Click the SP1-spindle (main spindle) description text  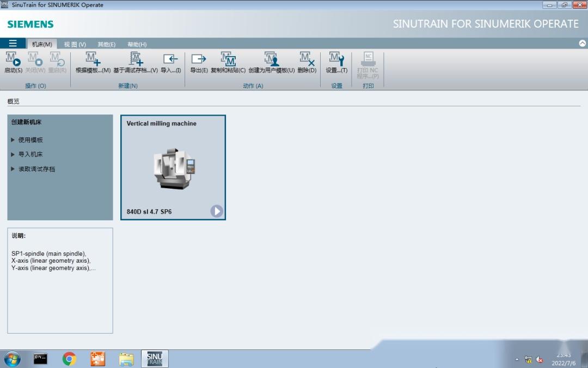[49, 254]
